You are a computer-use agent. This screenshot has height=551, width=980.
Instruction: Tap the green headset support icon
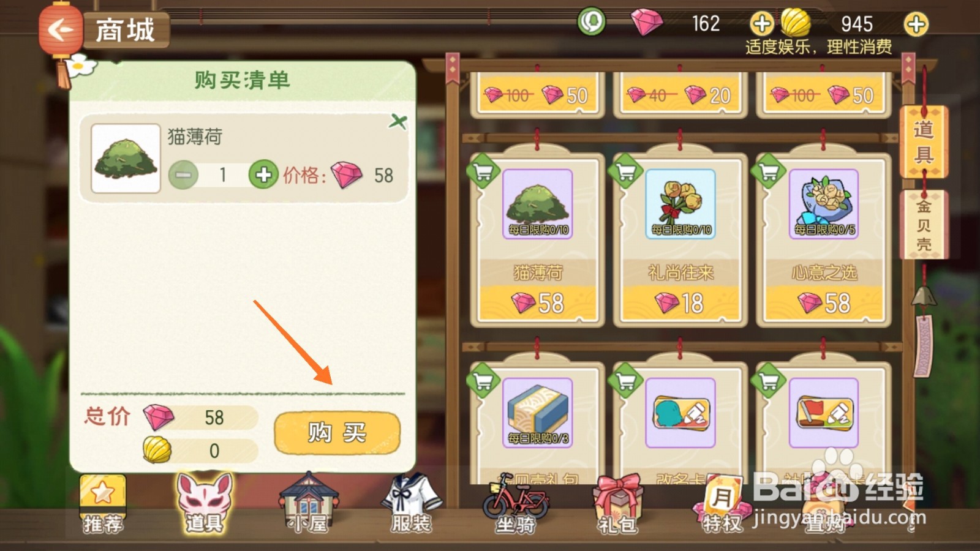tap(591, 22)
